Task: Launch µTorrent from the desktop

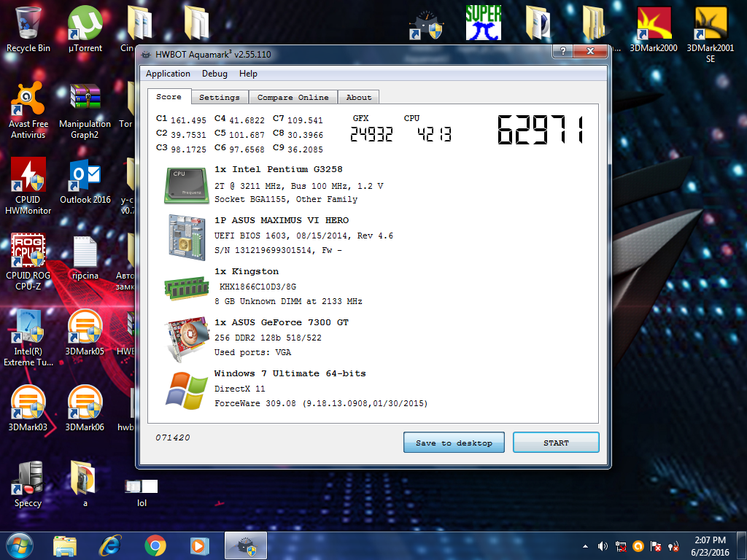Action: (85, 29)
